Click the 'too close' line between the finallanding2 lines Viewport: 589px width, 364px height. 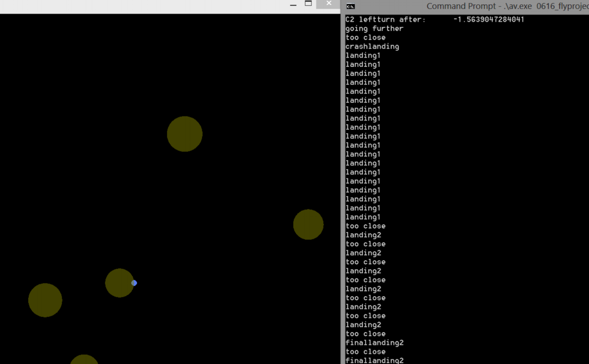pyautogui.click(x=365, y=351)
